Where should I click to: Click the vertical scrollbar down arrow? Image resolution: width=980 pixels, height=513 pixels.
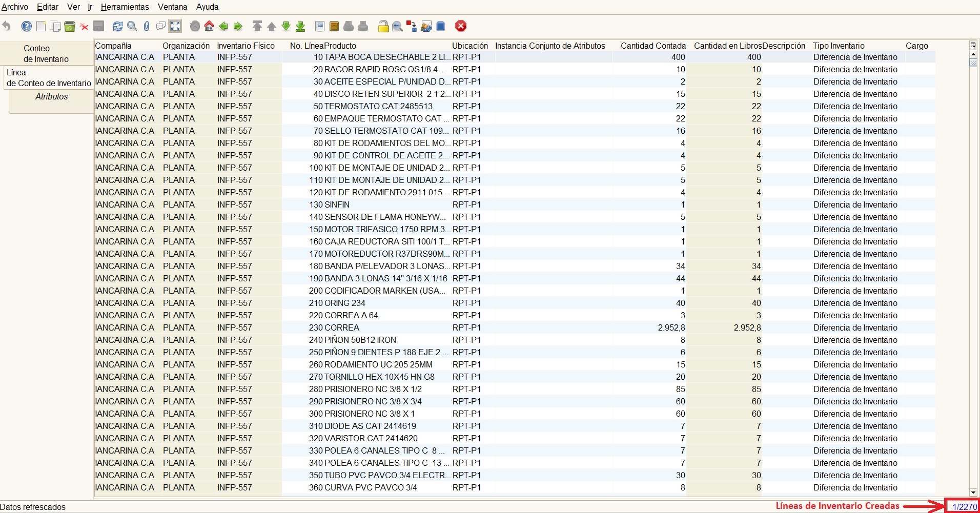tap(973, 493)
